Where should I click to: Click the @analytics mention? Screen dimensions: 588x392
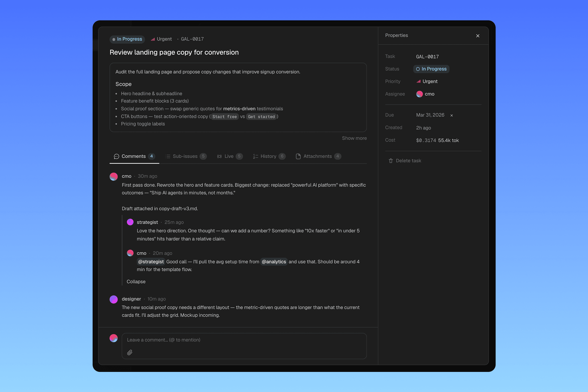click(x=274, y=261)
